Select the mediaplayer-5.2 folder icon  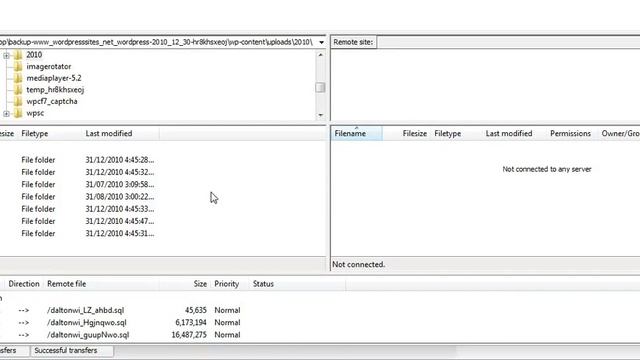pos(18,78)
